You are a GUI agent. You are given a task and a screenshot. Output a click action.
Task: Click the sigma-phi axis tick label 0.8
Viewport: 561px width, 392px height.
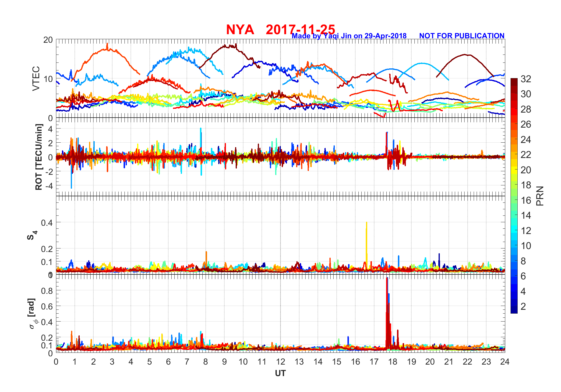[47, 291]
